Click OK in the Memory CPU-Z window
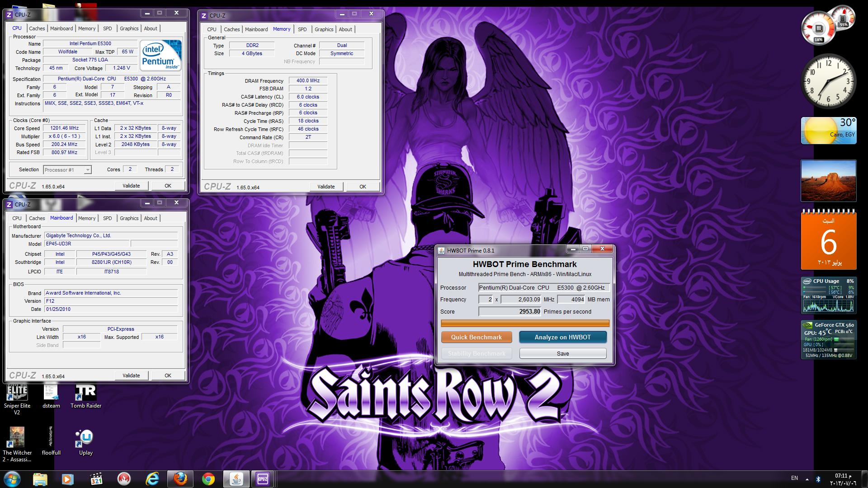 (x=363, y=187)
